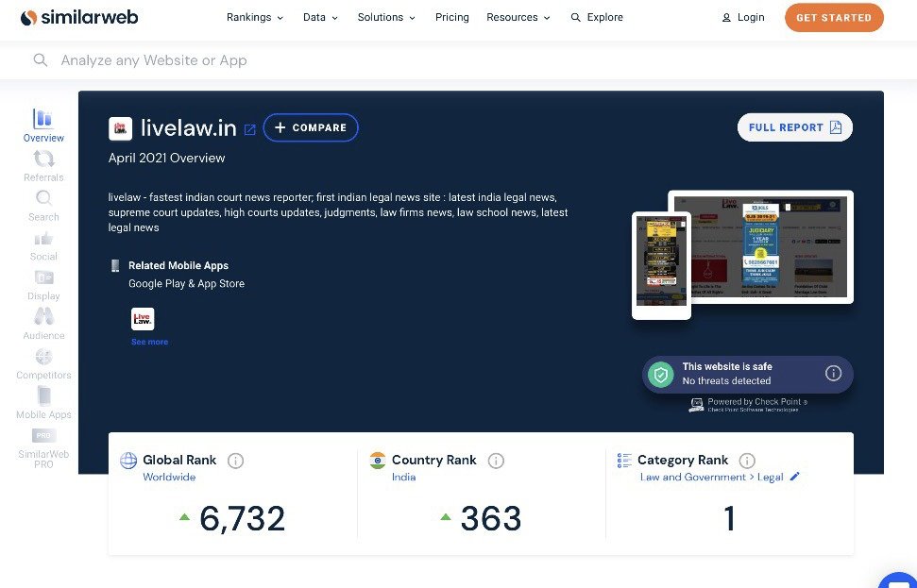Expand the Data dropdown menu
This screenshot has width=917, height=588.
[x=320, y=17]
